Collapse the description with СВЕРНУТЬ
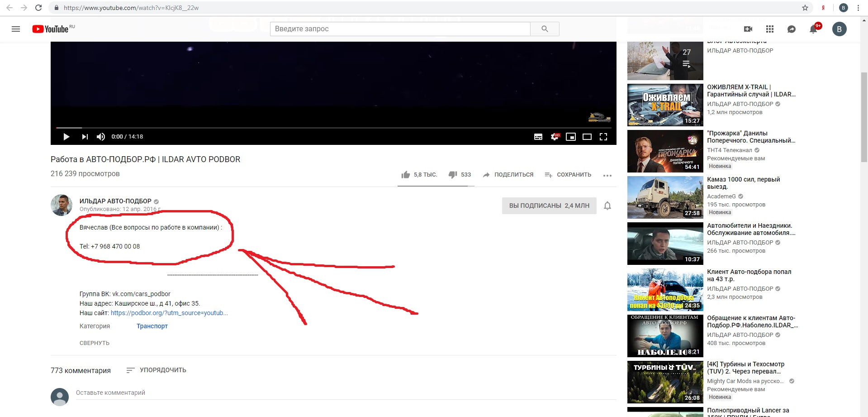This screenshot has height=417, width=868. [x=95, y=343]
